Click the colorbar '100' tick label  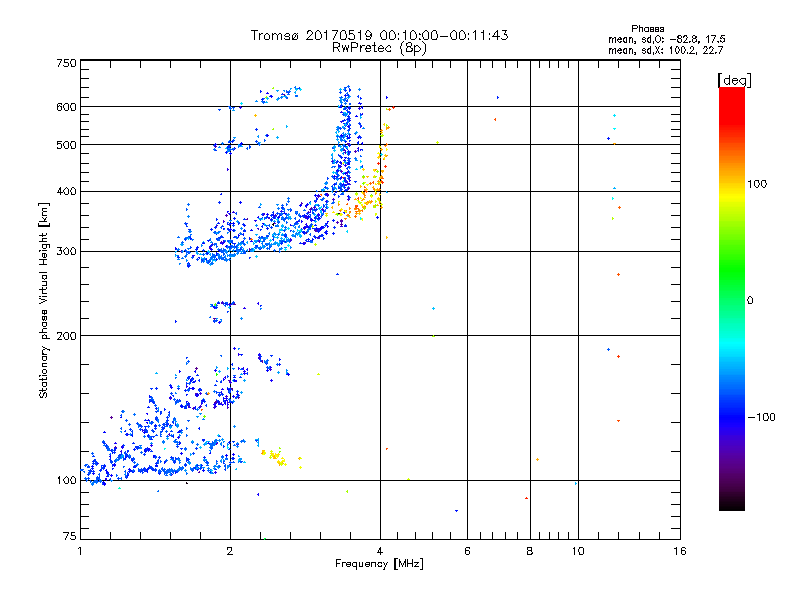(757, 184)
